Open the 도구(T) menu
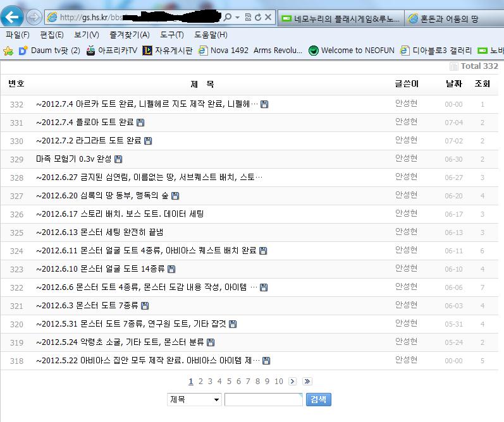The width and height of the screenshot is (504, 422). 172,35
